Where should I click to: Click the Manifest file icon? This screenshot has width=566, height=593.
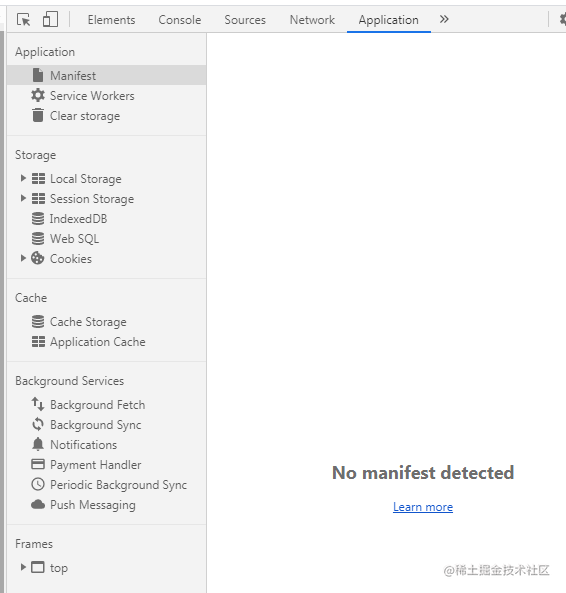click(x=38, y=75)
